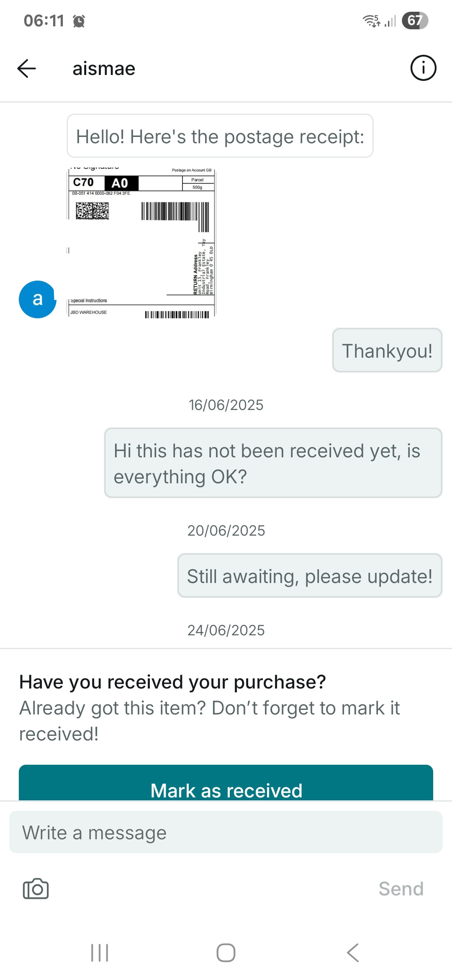This screenshot has width=452, height=980.
Task: Tap the Still awaiting, please update message
Action: click(310, 576)
